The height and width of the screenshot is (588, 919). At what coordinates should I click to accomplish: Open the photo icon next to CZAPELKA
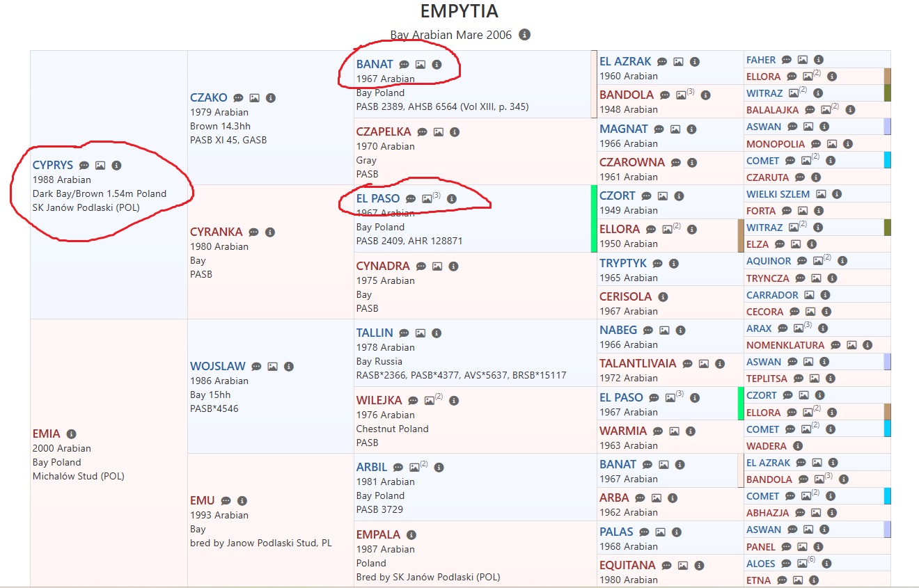[439, 132]
